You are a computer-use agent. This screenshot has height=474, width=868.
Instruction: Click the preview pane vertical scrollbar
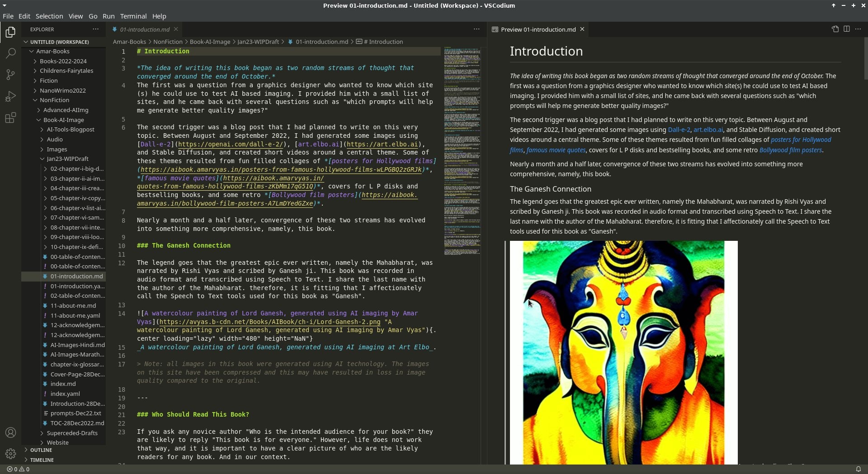pos(865,59)
